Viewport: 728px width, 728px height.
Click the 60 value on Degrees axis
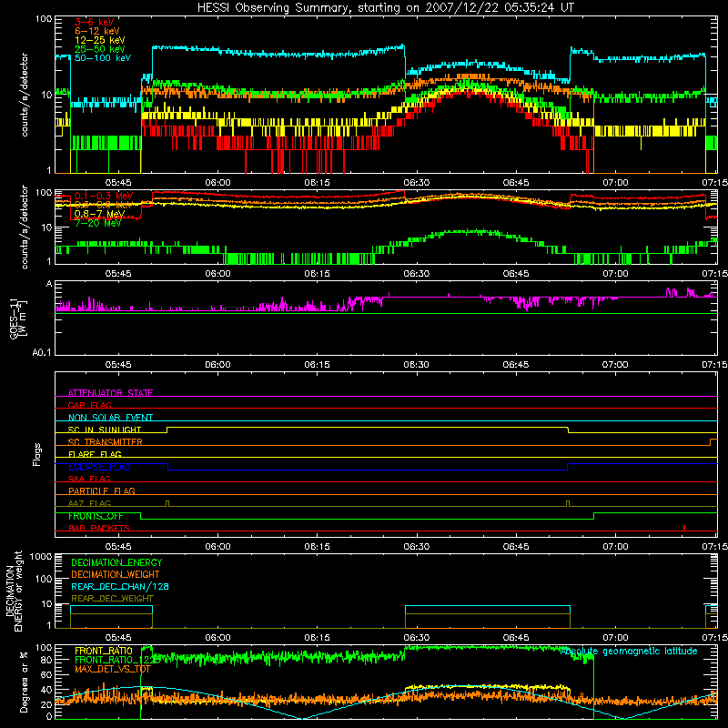46,674
